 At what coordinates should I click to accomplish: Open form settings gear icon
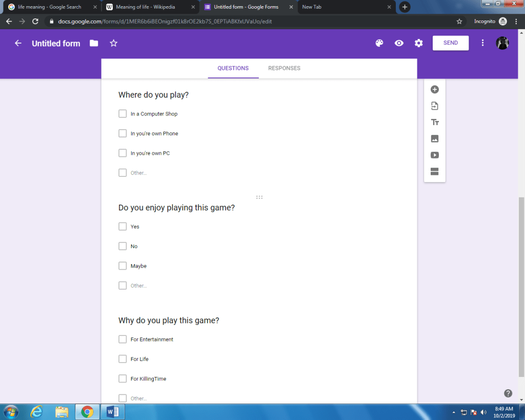(419, 43)
